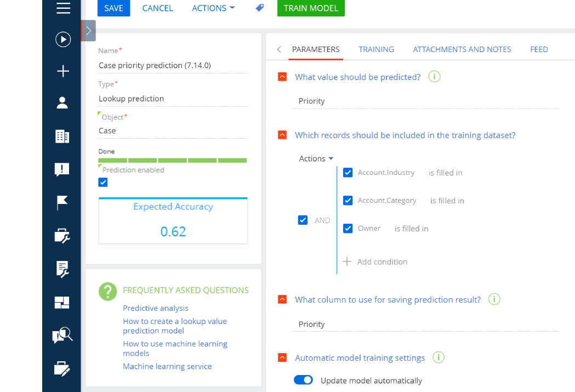Click the green Done progress bar

coord(172,160)
